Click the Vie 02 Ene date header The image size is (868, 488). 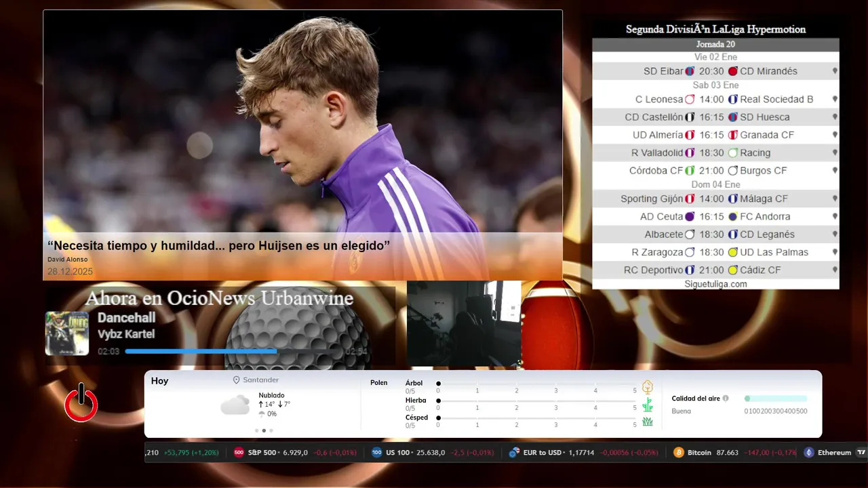(715, 57)
